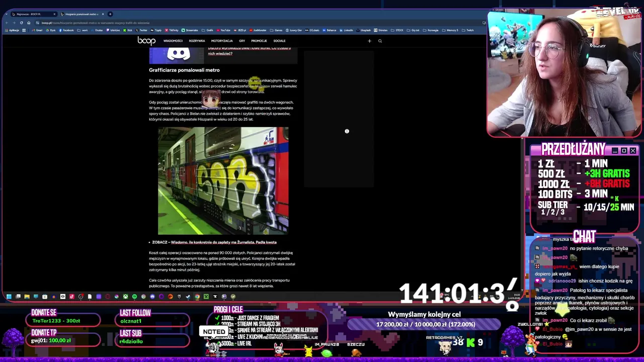Expand the 'Grafik' bookmarks folder
This screenshot has height=362, width=644.
click(208, 30)
